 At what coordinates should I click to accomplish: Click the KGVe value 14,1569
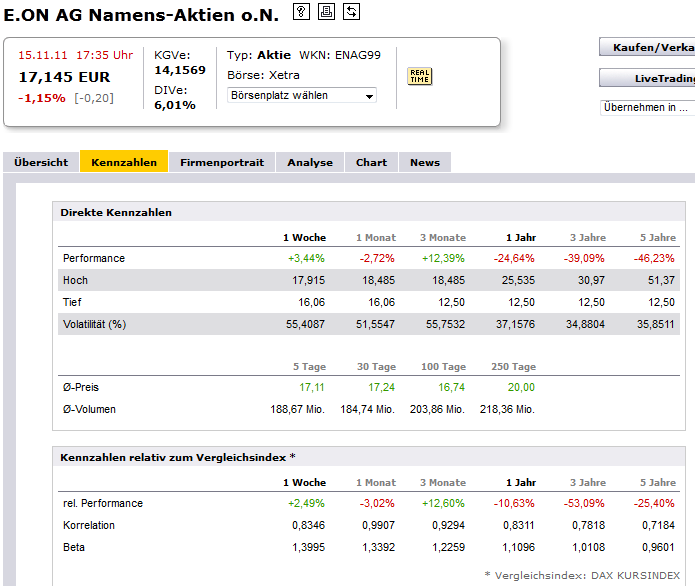180,70
